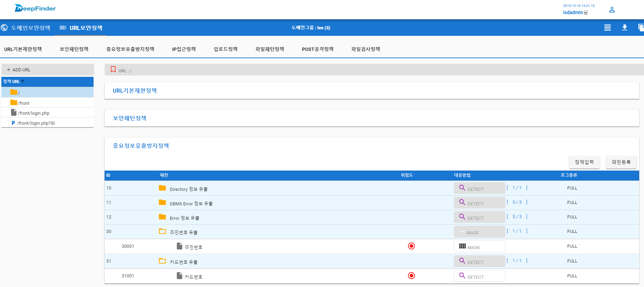Toggle risk level radio for row 30001
The height and width of the screenshot is (287, 644).
point(411,246)
